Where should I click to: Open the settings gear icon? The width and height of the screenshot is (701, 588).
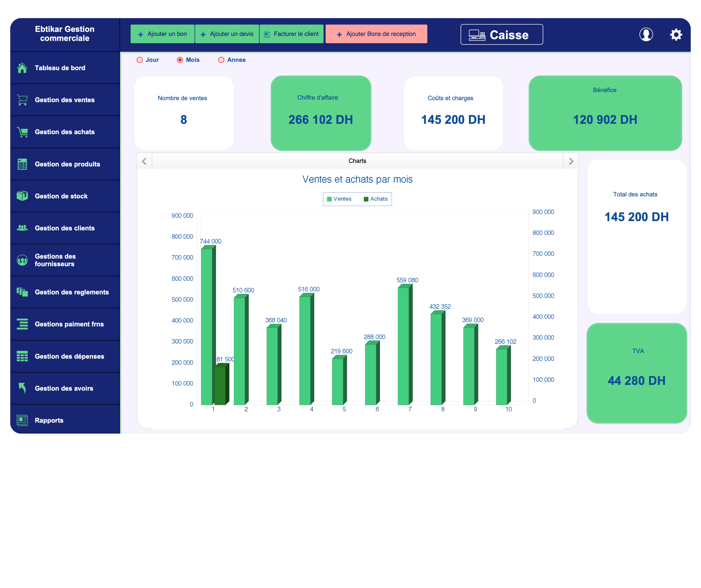tap(676, 34)
